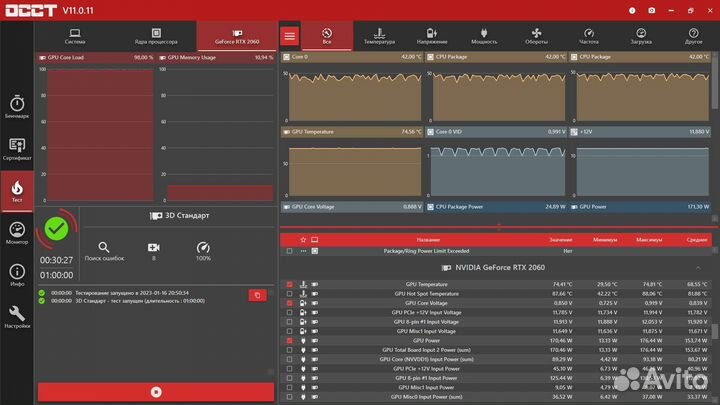Sort the table by the Название column header
The width and height of the screenshot is (720, 405).
[x=428, y=240]
